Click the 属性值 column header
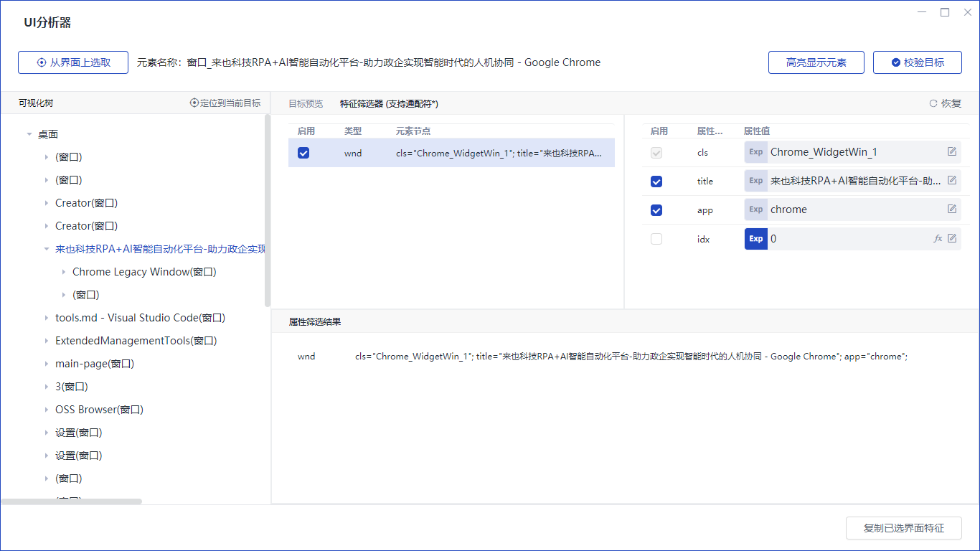Viewport: 980px width, 551px height. (756, 131)
